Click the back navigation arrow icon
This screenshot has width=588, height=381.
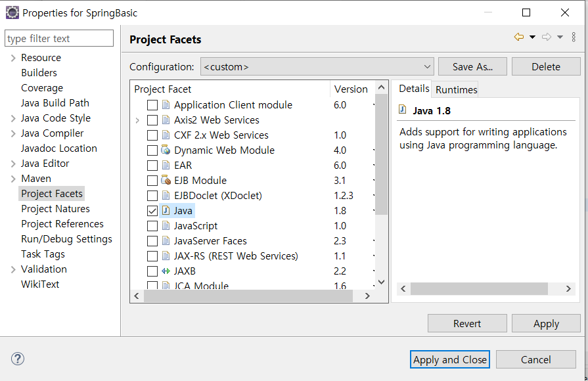[x=519, y=37]
